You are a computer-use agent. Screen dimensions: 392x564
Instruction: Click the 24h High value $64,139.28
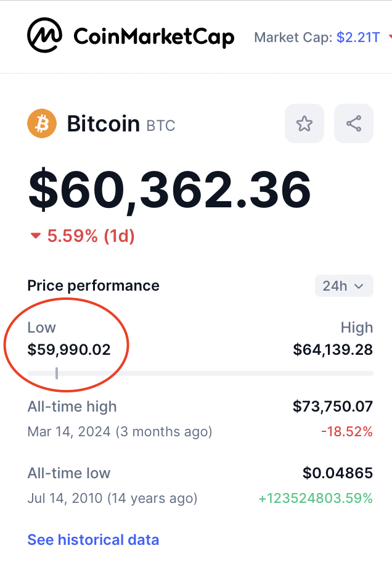point(333,350)
